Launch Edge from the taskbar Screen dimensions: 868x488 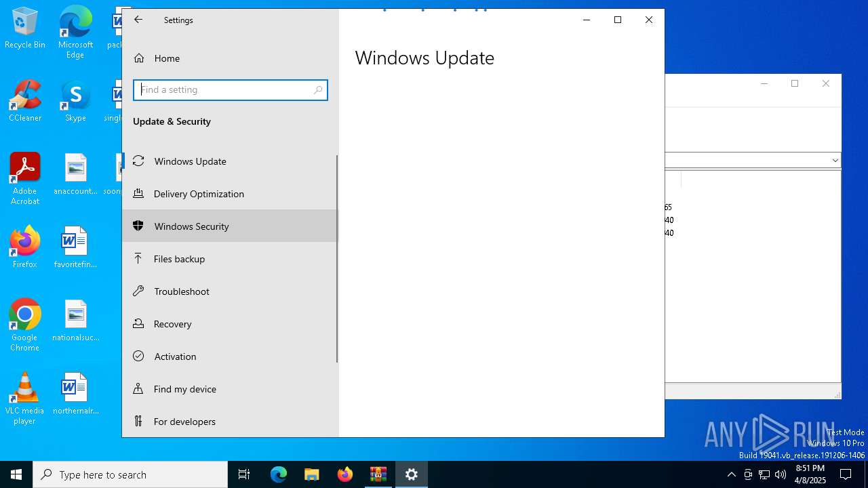279,474
